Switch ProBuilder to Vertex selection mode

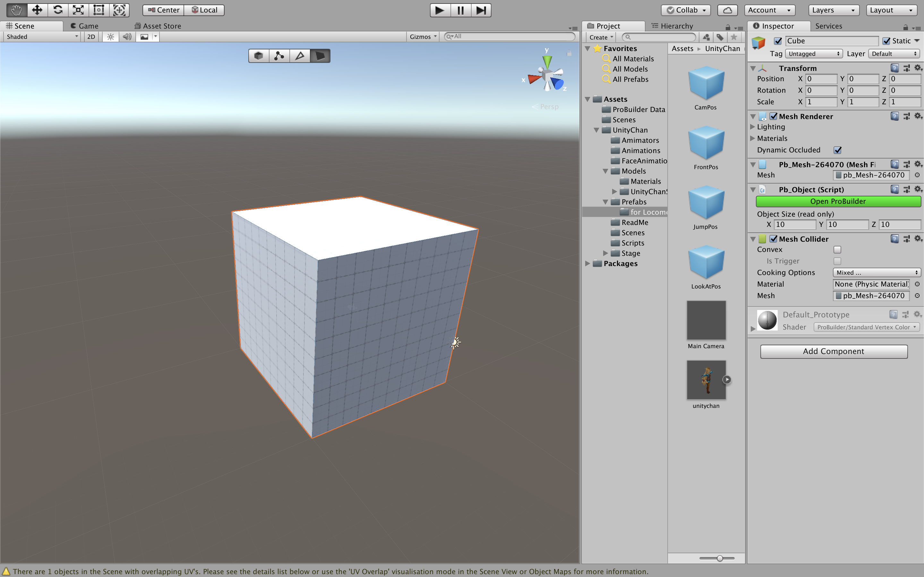coord(279,56)
